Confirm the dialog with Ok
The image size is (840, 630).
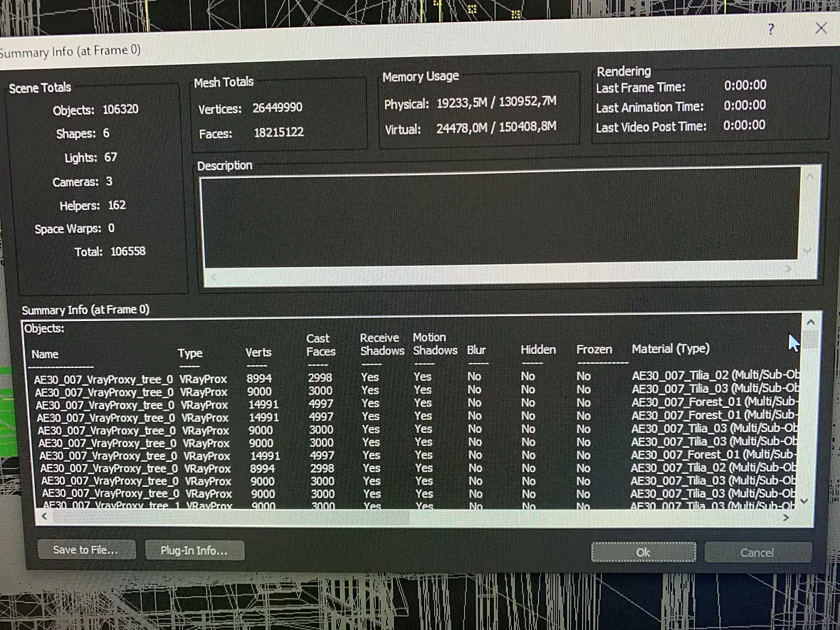pos(644,552)
